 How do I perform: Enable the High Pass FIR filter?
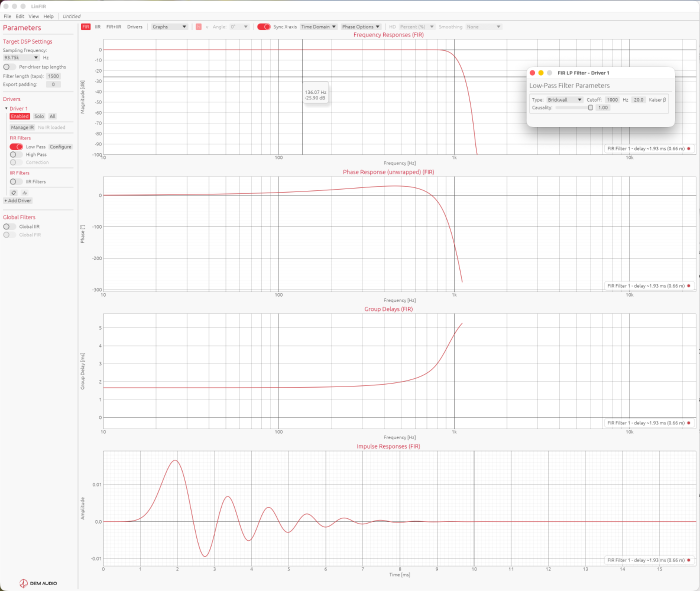click(x=16, y=154)
